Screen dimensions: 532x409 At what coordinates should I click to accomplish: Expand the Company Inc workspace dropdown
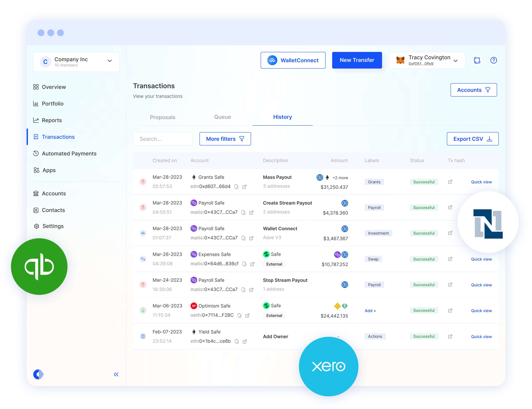109,61
